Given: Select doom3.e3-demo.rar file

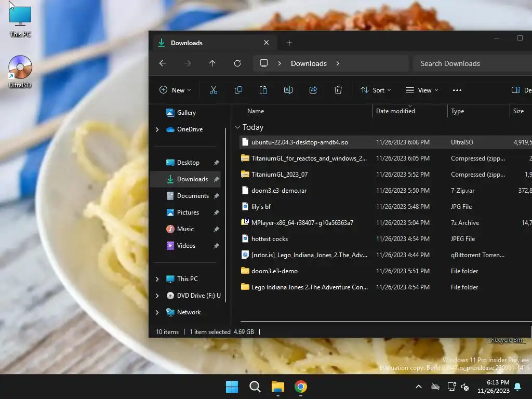Looking at the screenshot, I should click(385, 190).
